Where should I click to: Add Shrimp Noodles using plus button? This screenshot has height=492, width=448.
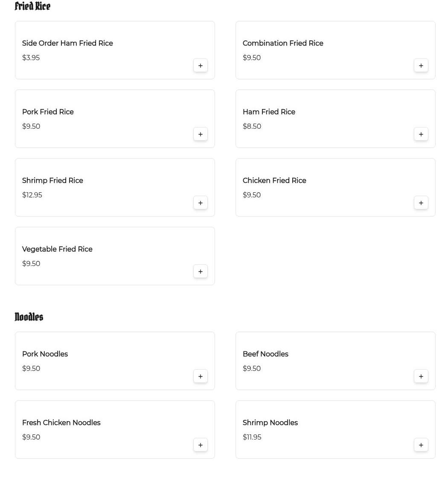pos(421,445)
